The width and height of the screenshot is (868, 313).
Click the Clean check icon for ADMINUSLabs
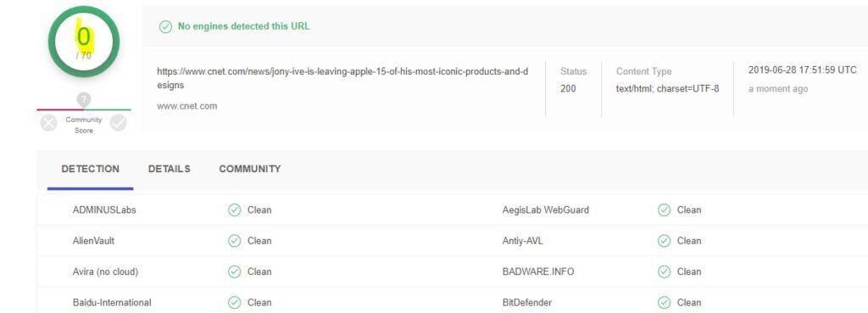[235, 210]
